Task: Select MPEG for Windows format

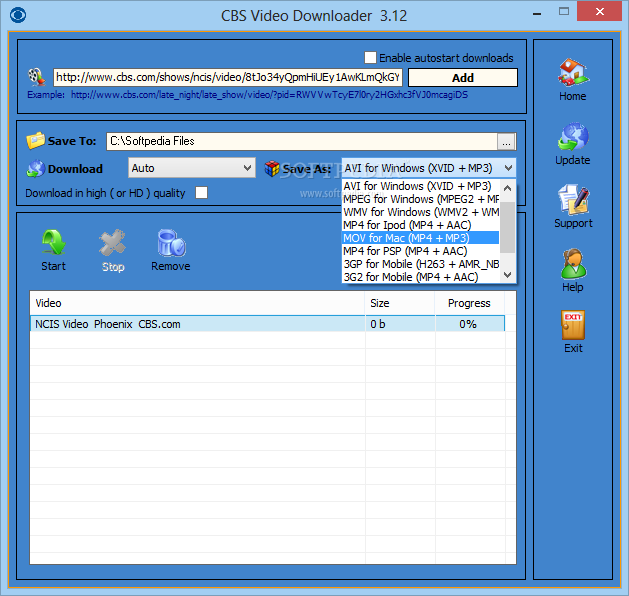Action: 420,199
